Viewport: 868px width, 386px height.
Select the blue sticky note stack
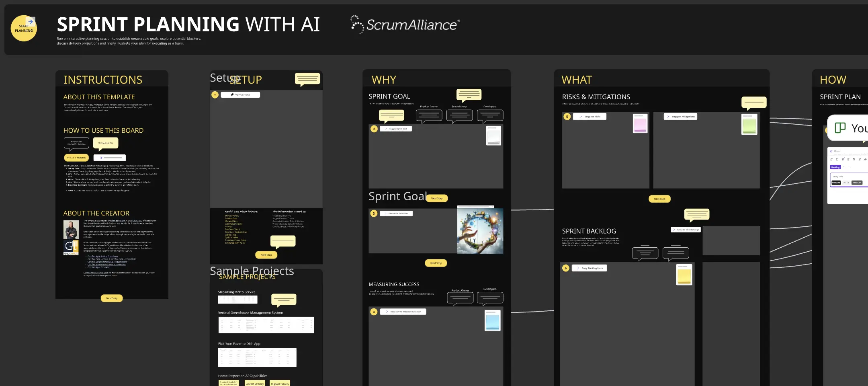(x=493, y=320)
